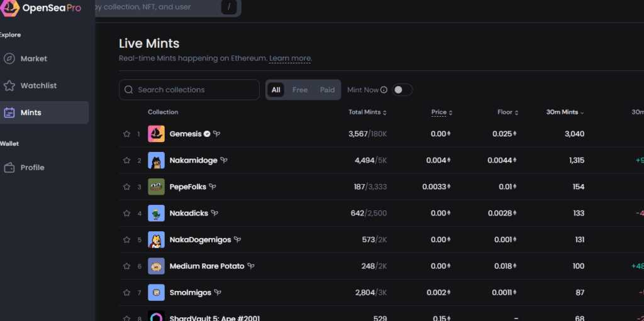Click the Gemesis collection avatar

(x=156, y=134)
